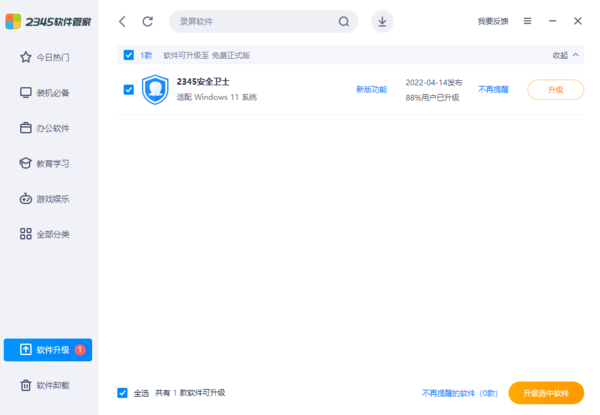Image resolution: width=600 pixels, height=415 pixels.
Task: Uncheck the 2345安全卫士 checkbox
Action: 128,90
